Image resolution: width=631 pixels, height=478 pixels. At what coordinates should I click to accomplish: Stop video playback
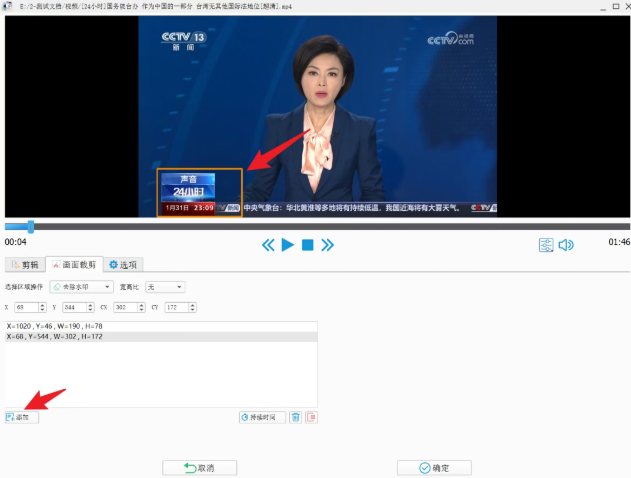[x=308, y=245]
